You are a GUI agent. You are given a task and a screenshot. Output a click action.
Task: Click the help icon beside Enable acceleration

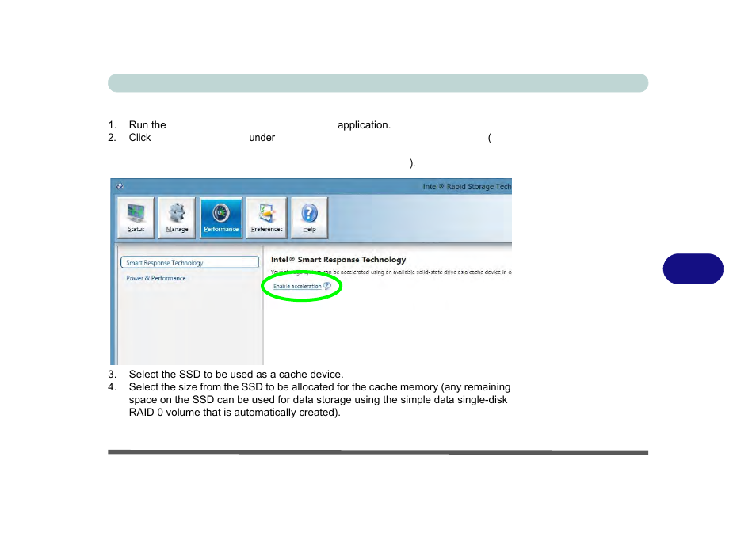[327, 286]
